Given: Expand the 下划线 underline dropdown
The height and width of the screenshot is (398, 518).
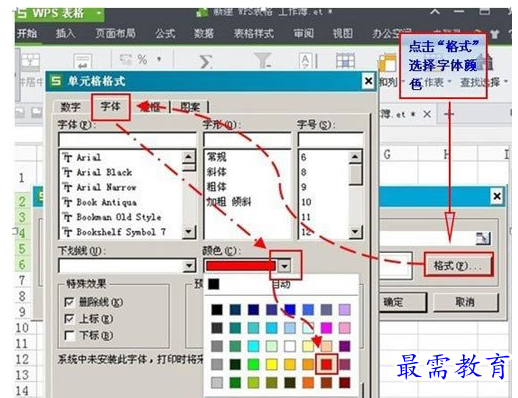Looking at the screenshot, I should coord(189,266).
